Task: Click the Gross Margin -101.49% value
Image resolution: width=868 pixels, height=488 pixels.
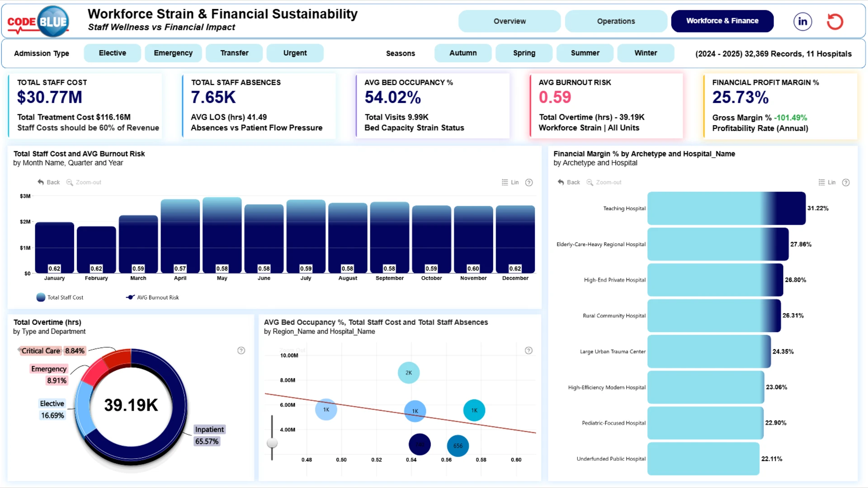Action: [790, 117]
